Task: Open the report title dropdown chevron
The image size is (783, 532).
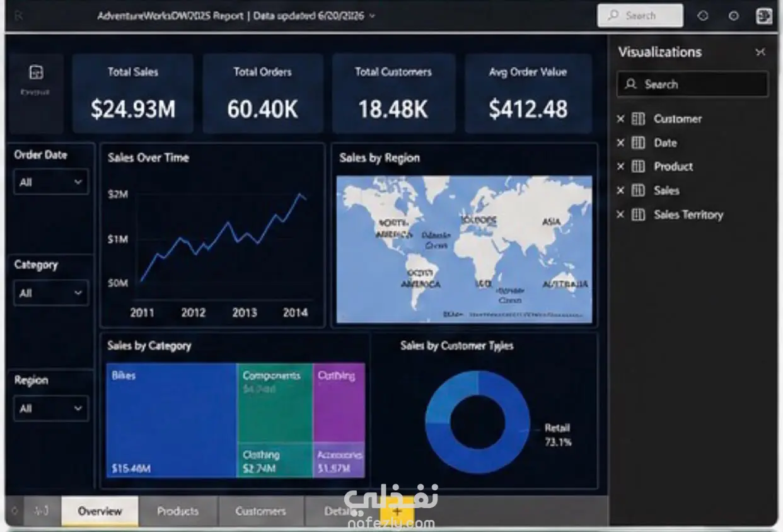Action: [x=372, y=16]
